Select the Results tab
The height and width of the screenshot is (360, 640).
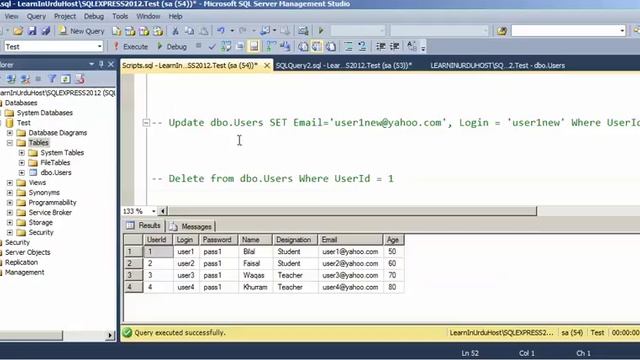coord(144,226)
